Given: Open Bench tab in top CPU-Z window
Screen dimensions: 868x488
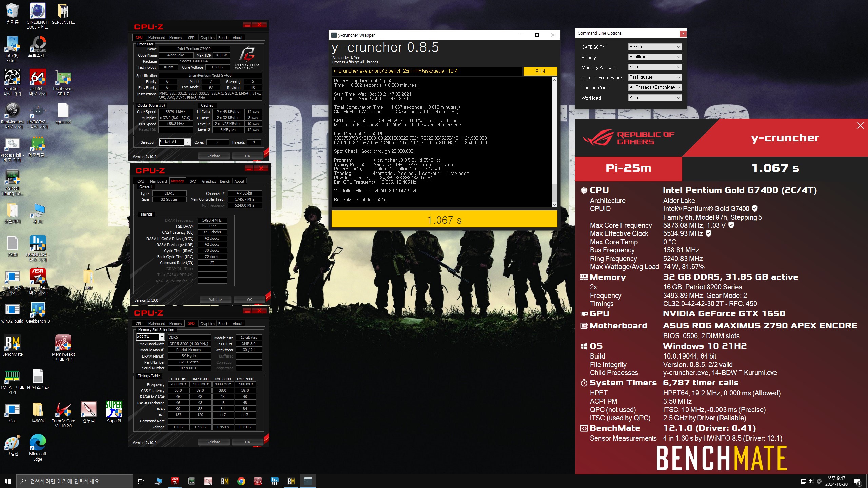Looking at the screenshot, I should click(223, 38).
